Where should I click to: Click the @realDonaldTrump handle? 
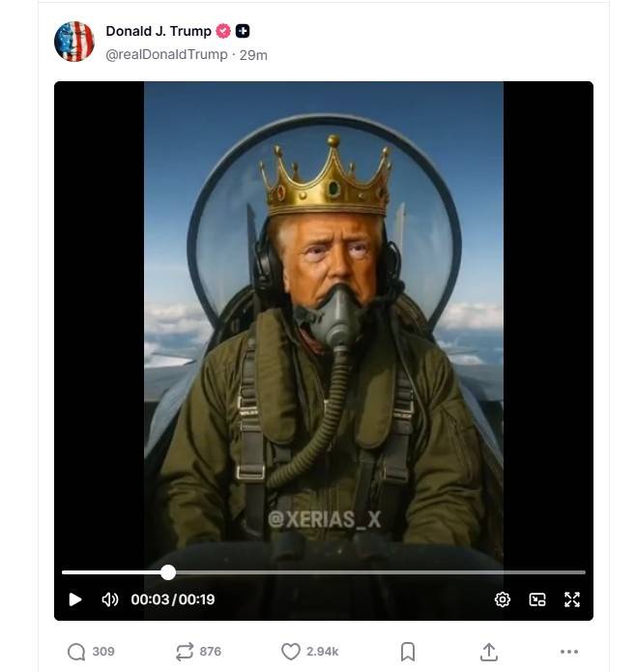[166, 54]
